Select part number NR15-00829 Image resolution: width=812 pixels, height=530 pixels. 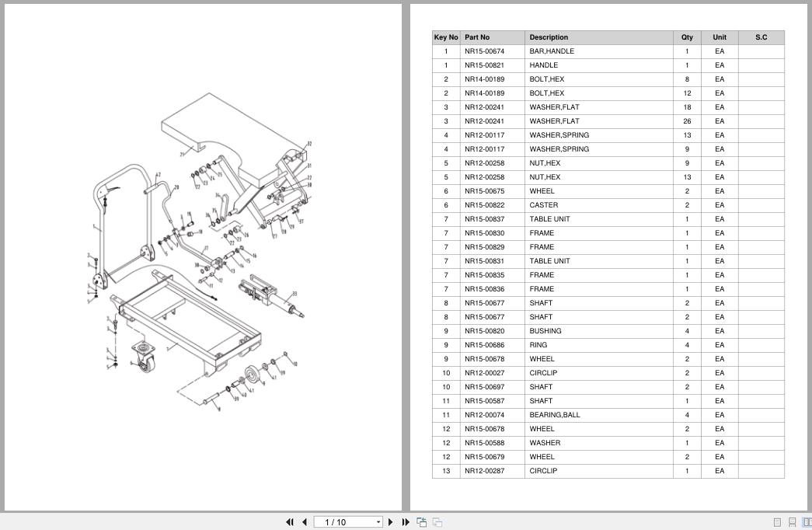click(x=484, y=247)
